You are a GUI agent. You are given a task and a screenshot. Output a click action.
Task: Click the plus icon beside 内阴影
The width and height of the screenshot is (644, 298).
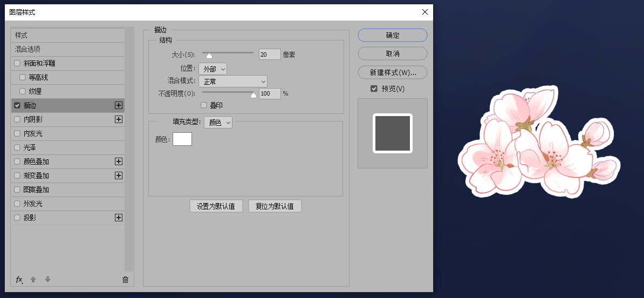click(119, 119)
